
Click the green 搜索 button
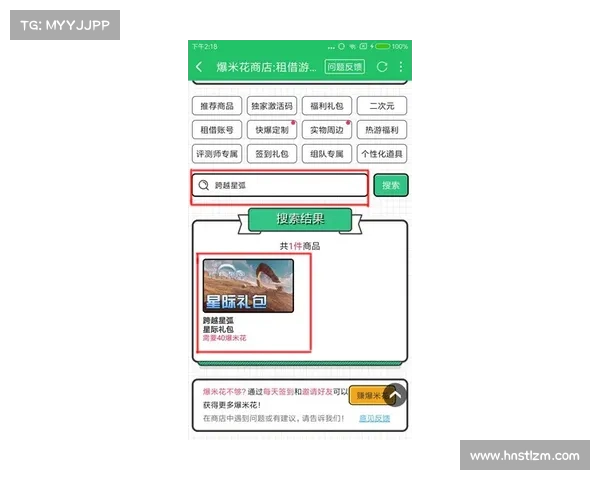pos(391,185)
